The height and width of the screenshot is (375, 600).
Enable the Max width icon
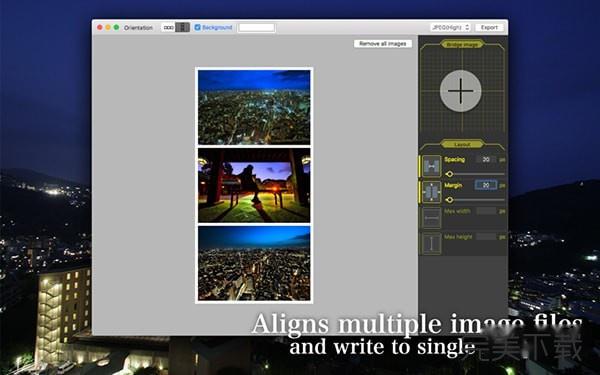pyautogui.click(x=432, y=218)
